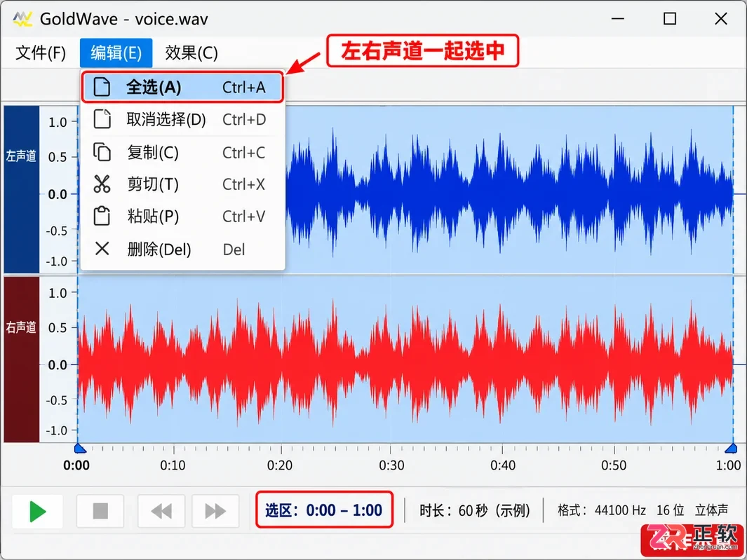Click the 16 位 bit depth text

pyautogui.click(x=671, y=510)
